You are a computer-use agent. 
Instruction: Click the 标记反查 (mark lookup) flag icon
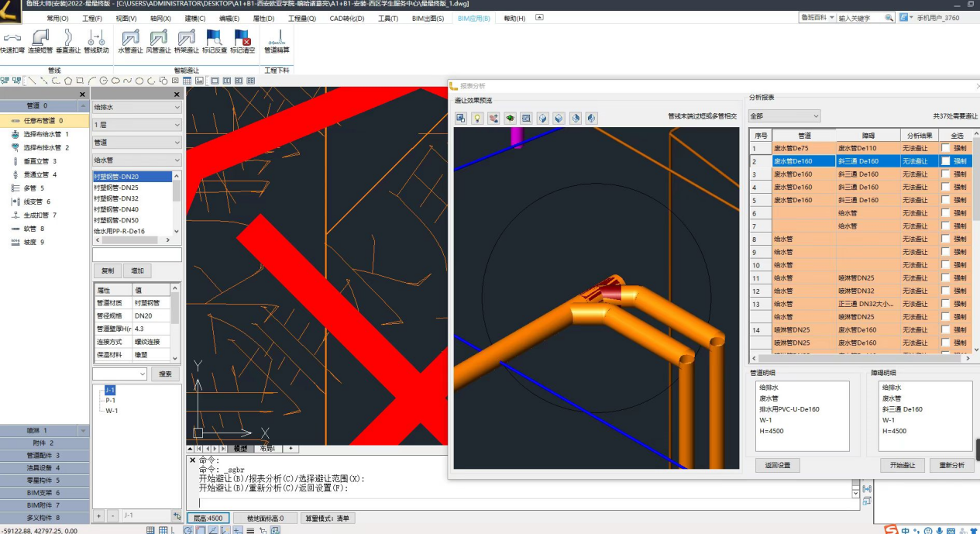click(214, 39)
